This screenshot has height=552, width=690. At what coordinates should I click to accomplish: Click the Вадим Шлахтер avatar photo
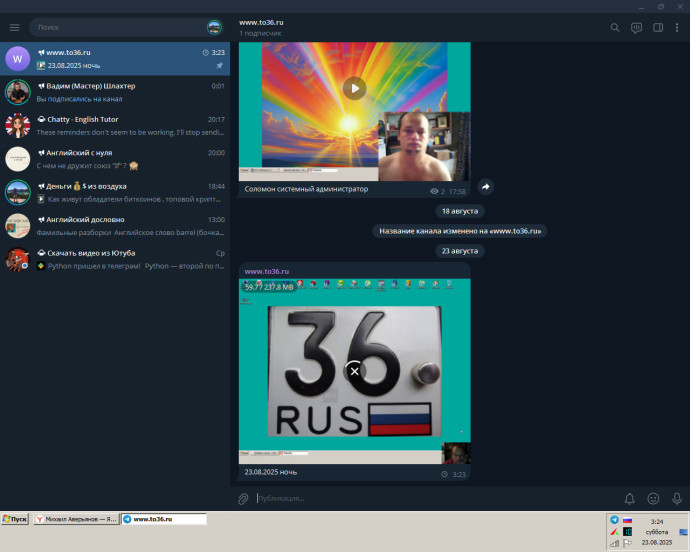pyautogui.click(x=18, y=92)
